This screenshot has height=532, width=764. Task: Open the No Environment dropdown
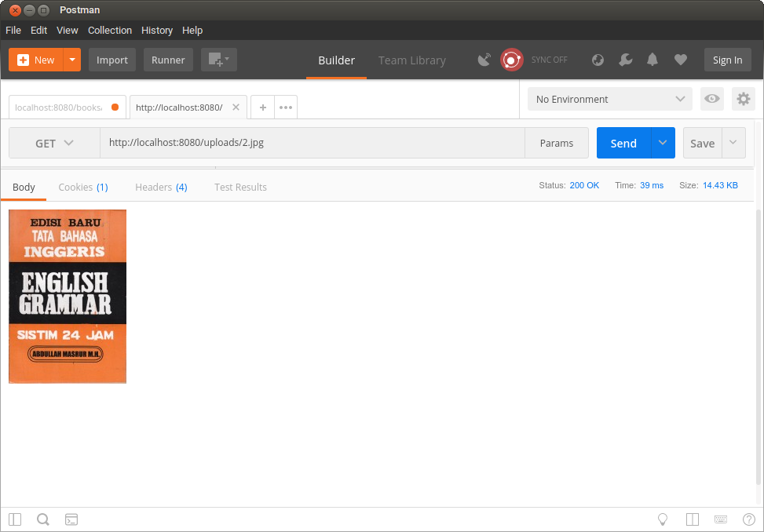coord(609,99)
